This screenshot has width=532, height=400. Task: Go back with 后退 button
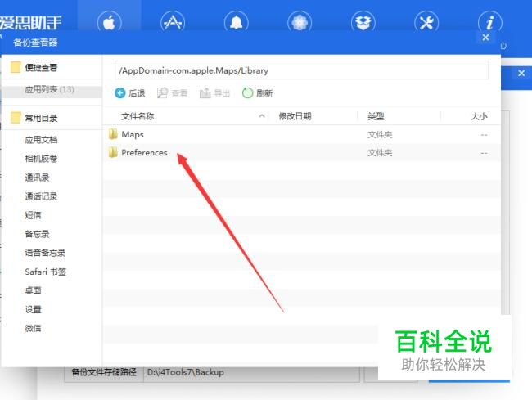[130, 93]
